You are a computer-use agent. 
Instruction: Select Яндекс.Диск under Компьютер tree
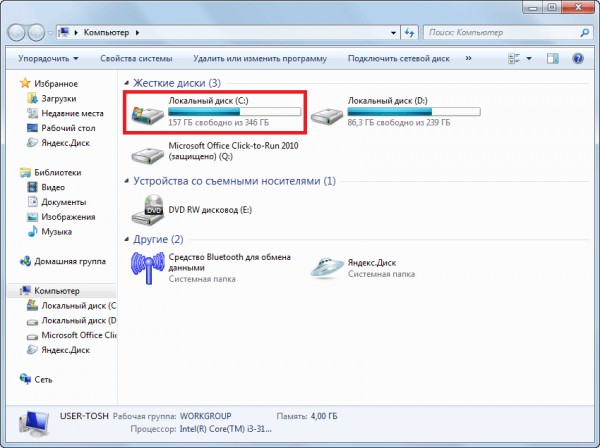pos(58,350)
